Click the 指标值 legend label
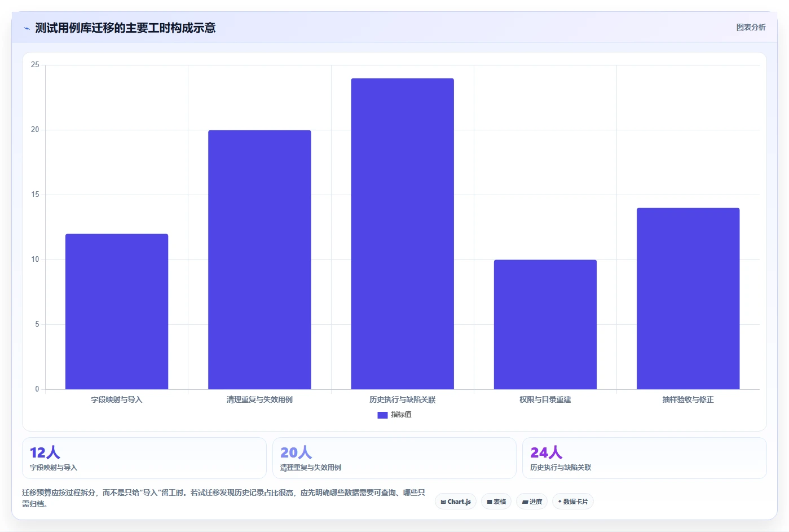Screen dimensions: 789x532 (402, 415)
